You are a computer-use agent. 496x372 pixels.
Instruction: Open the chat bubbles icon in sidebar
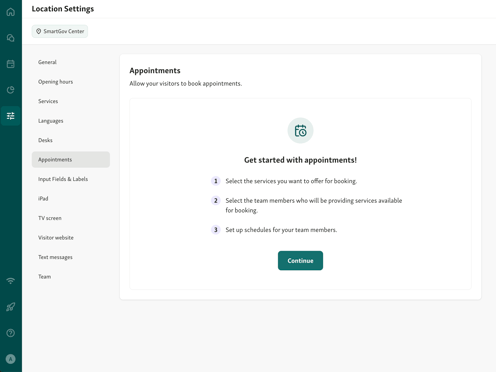[x=11, y=38]
